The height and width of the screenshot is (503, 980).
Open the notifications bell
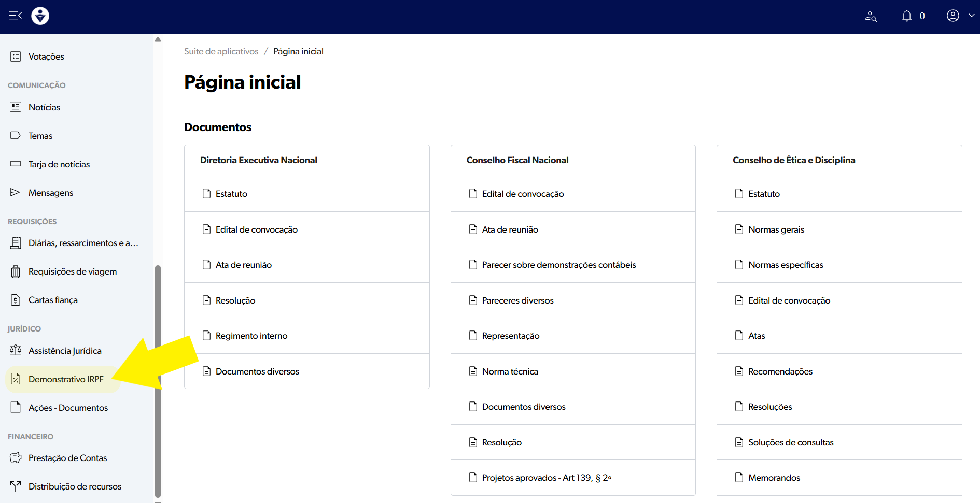tap(906, 16)
